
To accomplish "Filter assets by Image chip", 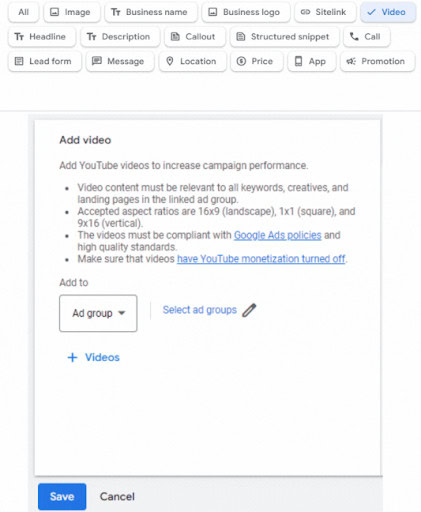I will coord(72,12).
